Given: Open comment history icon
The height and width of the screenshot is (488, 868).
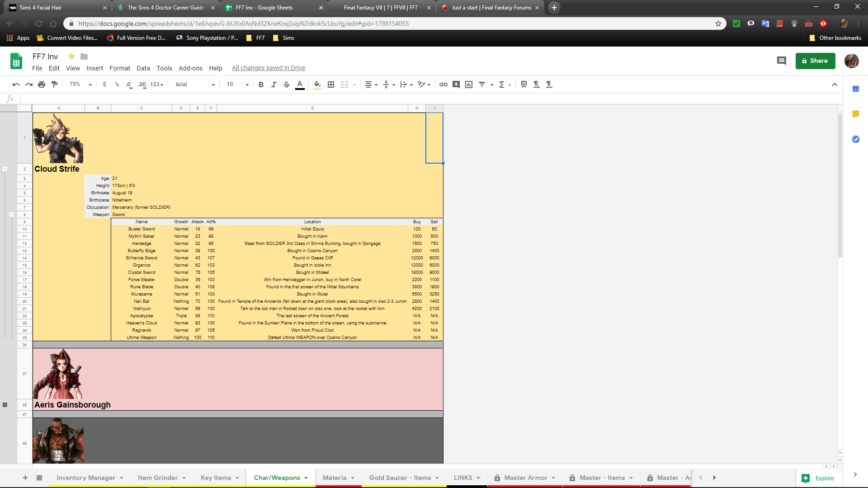Looking at the screenshot, I should click(781, 61).
